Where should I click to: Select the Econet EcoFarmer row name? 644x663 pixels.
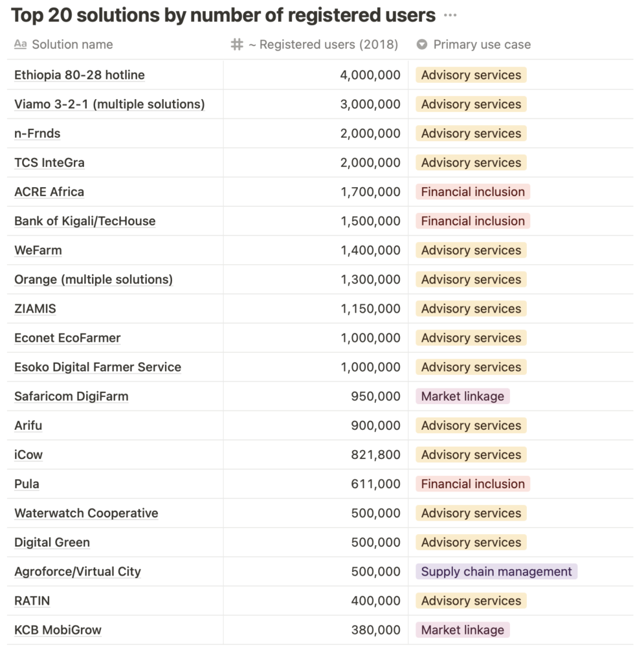coord(67,337)
